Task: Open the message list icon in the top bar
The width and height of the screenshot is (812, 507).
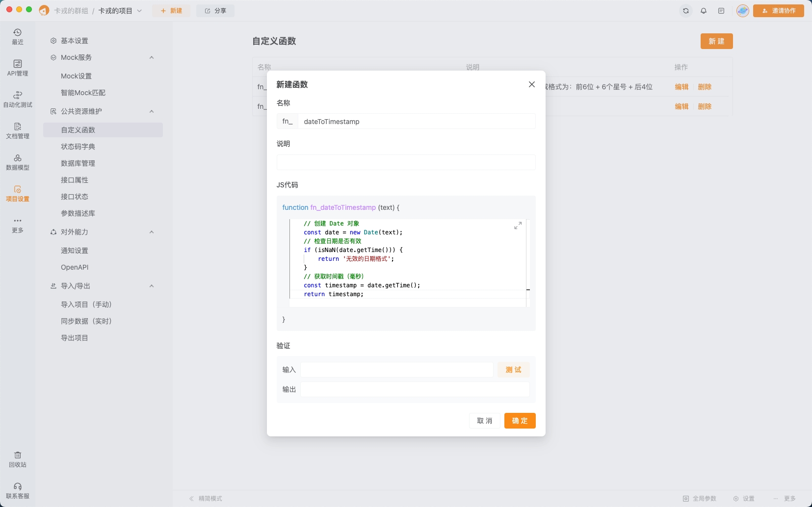Action: [721, 11]
